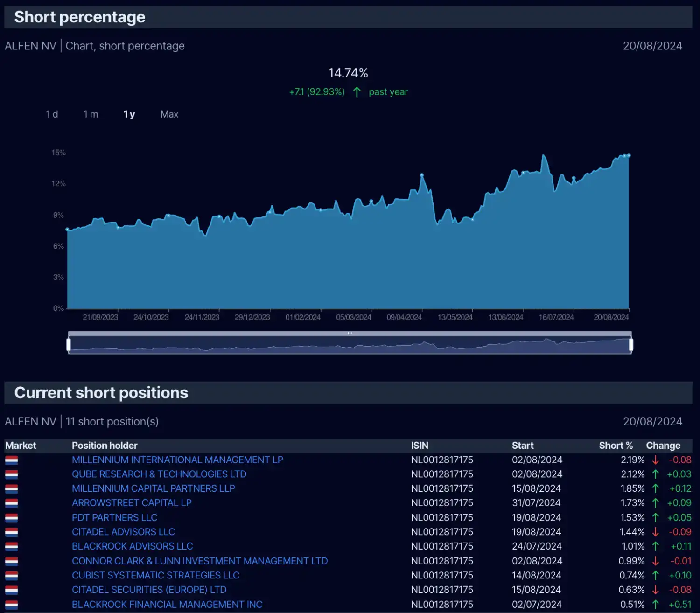Click the flag in PDT Partners row
This screenshot has width=700, height=613.
click(12, 518)
